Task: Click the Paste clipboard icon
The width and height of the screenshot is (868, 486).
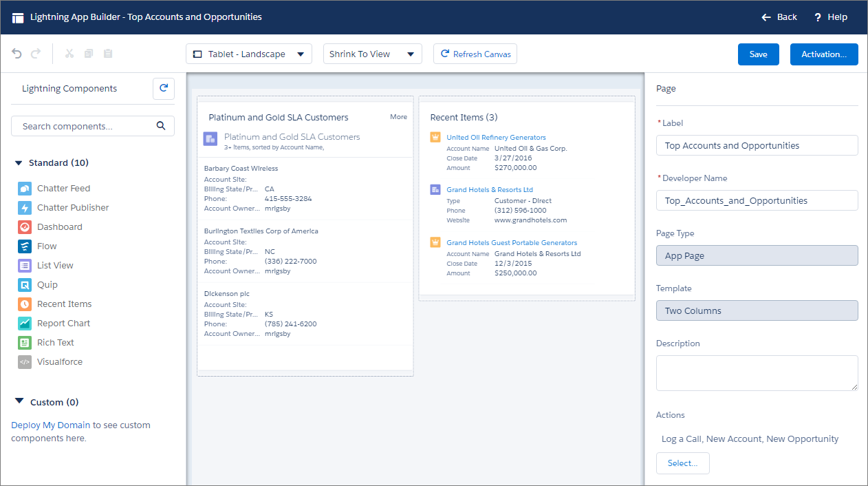Action: tap(107, 54)
